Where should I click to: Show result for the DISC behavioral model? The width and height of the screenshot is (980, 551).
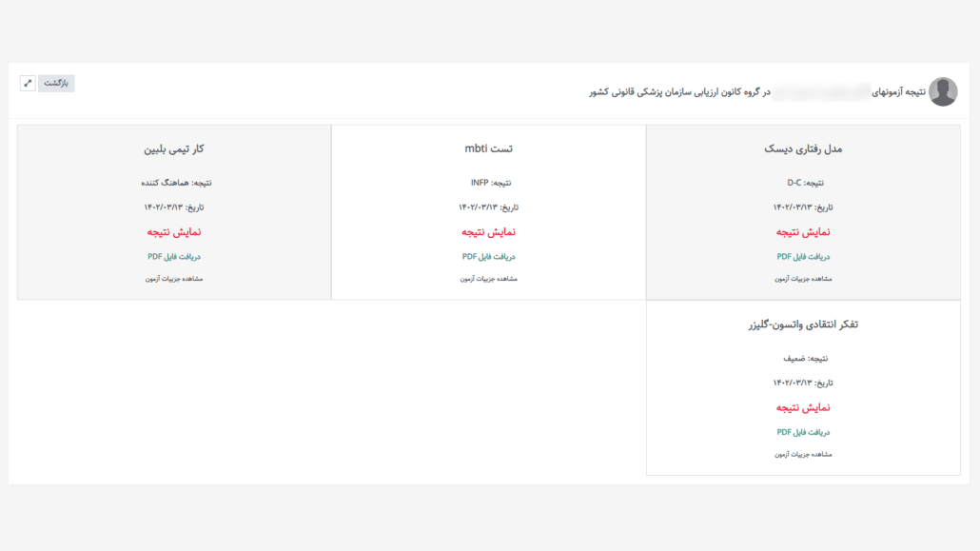pos(803,232)
